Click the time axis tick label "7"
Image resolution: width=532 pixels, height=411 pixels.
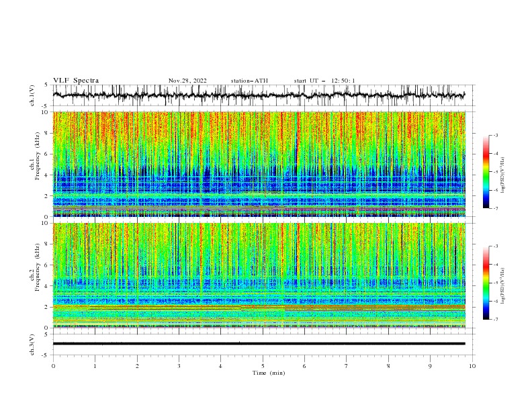coord(347,366)
